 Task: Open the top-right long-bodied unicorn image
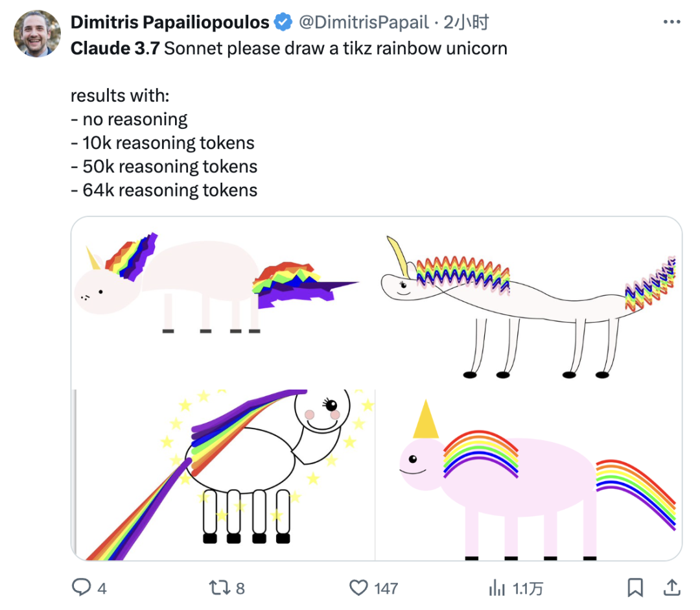(x=529, y=302)
